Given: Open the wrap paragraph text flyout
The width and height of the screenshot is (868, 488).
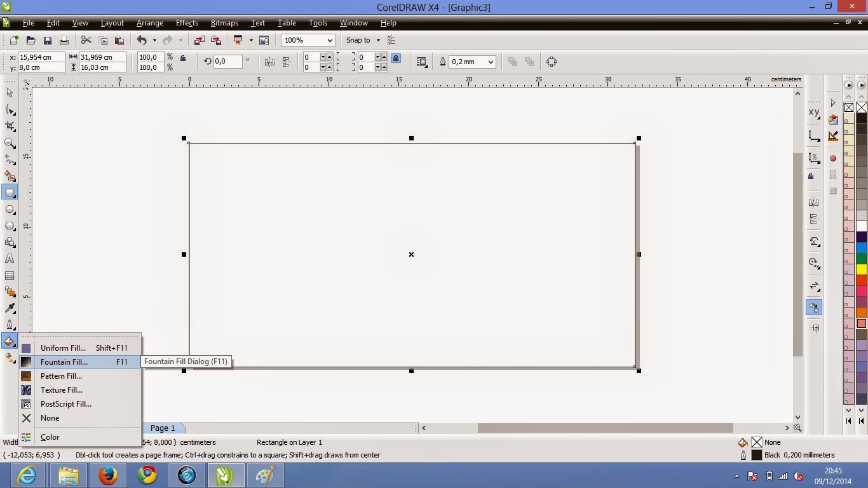Looking at the screenshot, I should [x=422, y=62].
